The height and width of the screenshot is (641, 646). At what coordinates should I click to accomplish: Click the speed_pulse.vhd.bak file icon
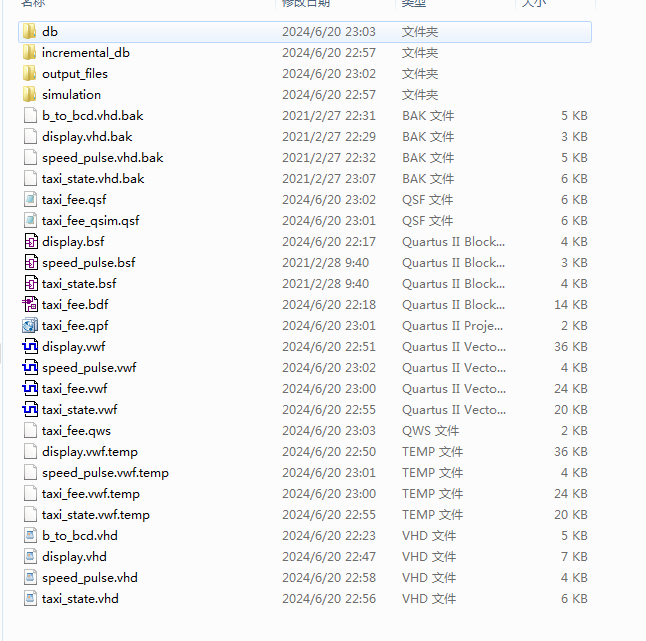[30, 158]
